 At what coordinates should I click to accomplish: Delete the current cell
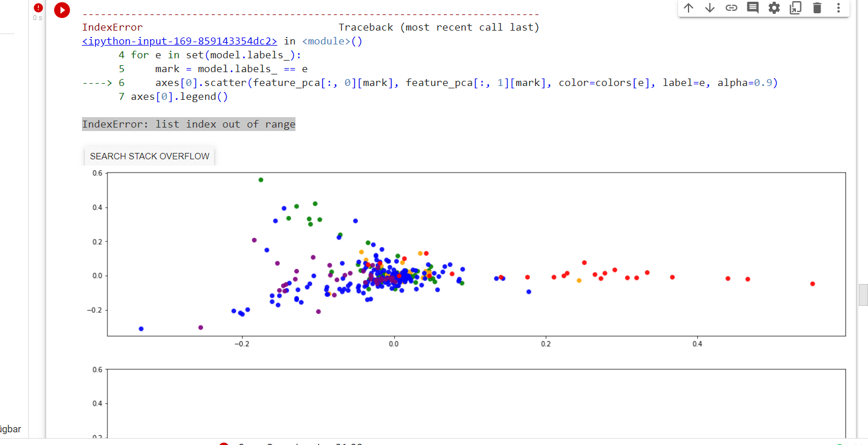coord(816,8)
